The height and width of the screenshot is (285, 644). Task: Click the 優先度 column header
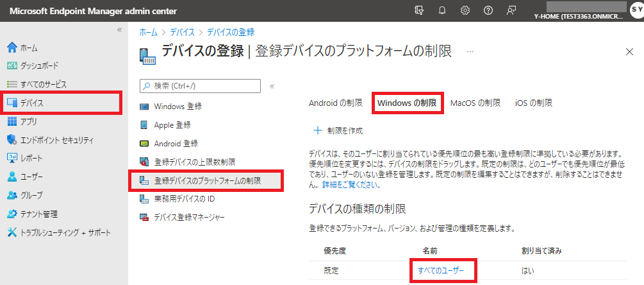click(335, 250)
